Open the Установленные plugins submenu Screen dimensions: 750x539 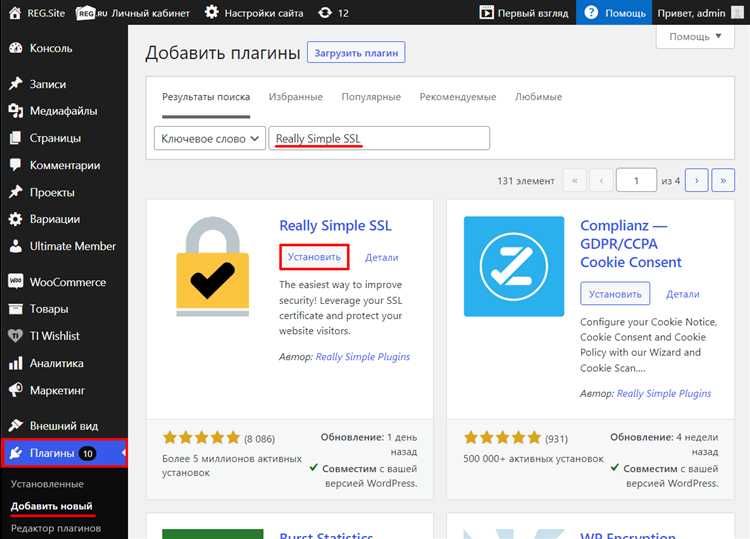[47, 484]
